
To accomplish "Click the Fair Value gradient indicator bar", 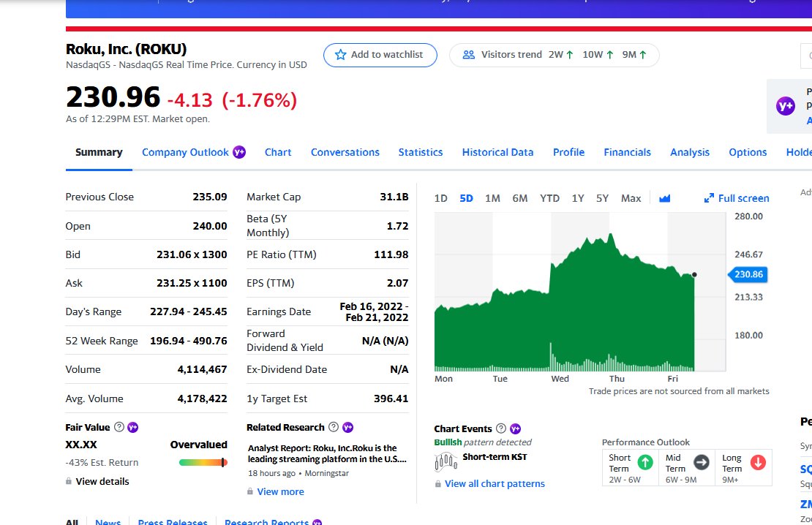I will click(203, 462).
